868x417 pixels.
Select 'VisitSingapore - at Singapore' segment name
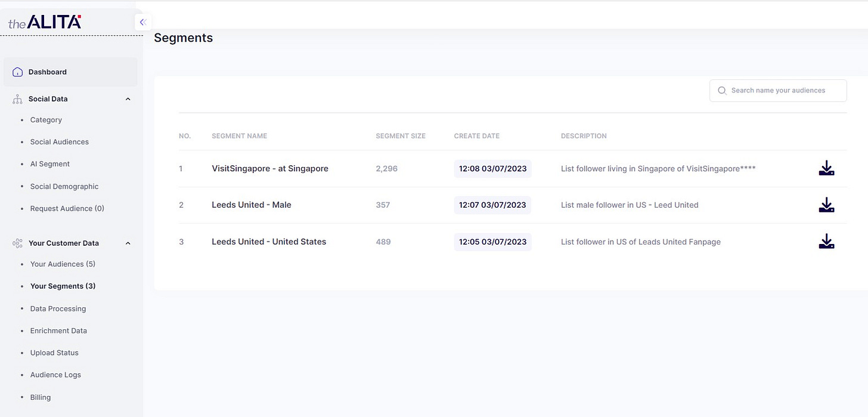[x=270, y=169]
